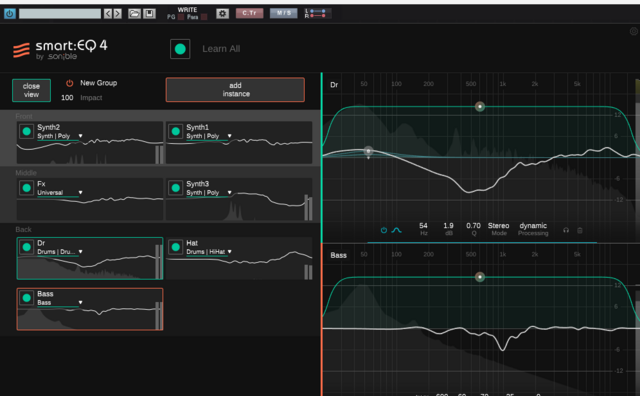Solo the band with headphones icon

pos(566,230)
